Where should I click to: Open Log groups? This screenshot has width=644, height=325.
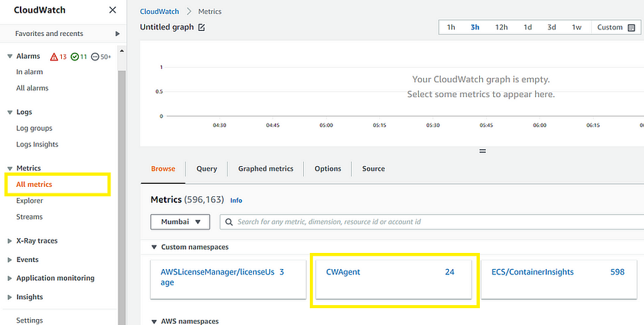click(35, 129)
